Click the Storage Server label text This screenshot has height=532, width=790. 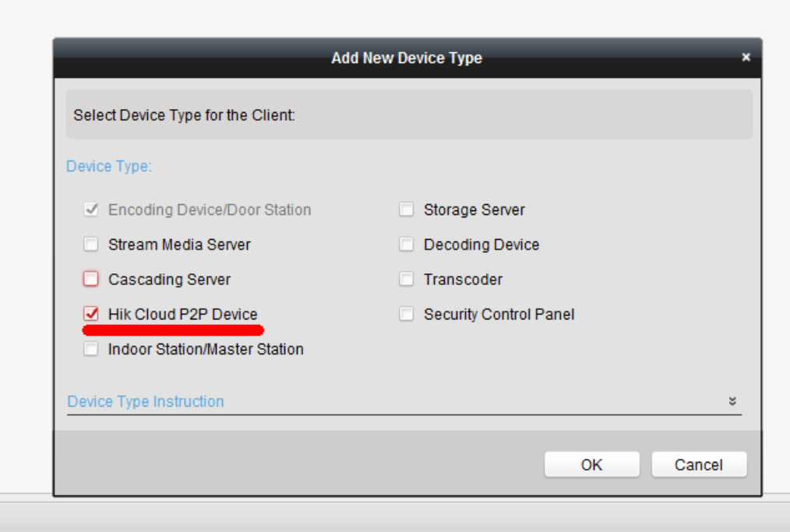pyautogui.click(x=474, y=210)
